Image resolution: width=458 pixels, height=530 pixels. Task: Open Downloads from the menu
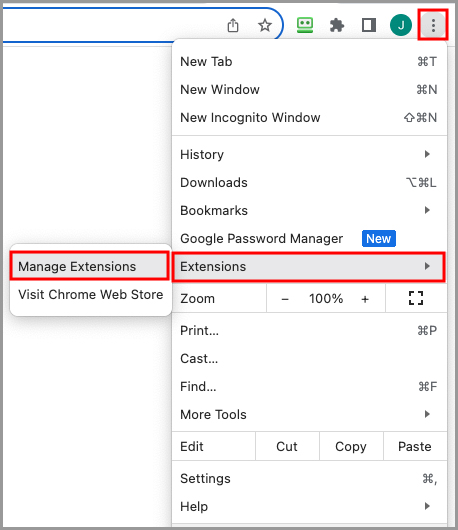309,183
